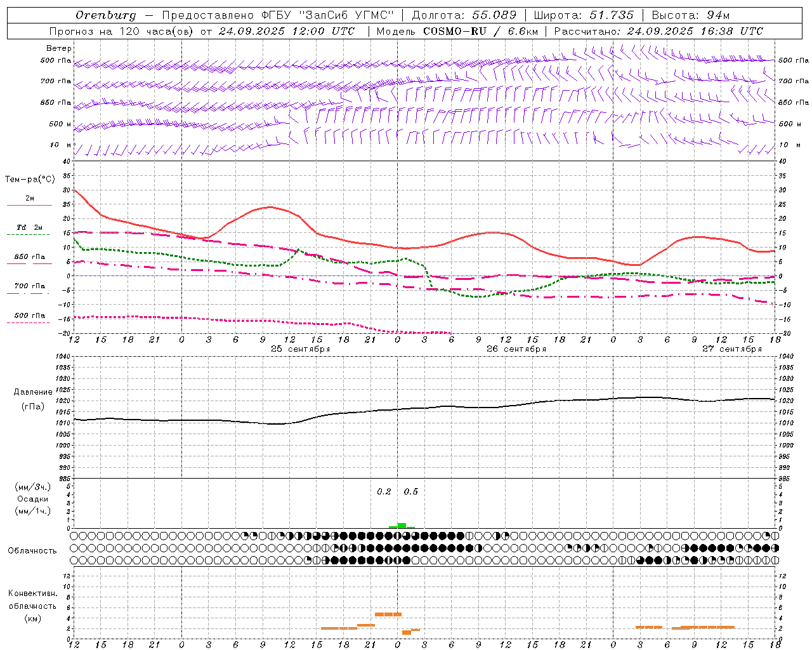The height and width of the screenshot is (650, 812).
Task: Click the "26 сентября" date label
Action: pos(516,349)
